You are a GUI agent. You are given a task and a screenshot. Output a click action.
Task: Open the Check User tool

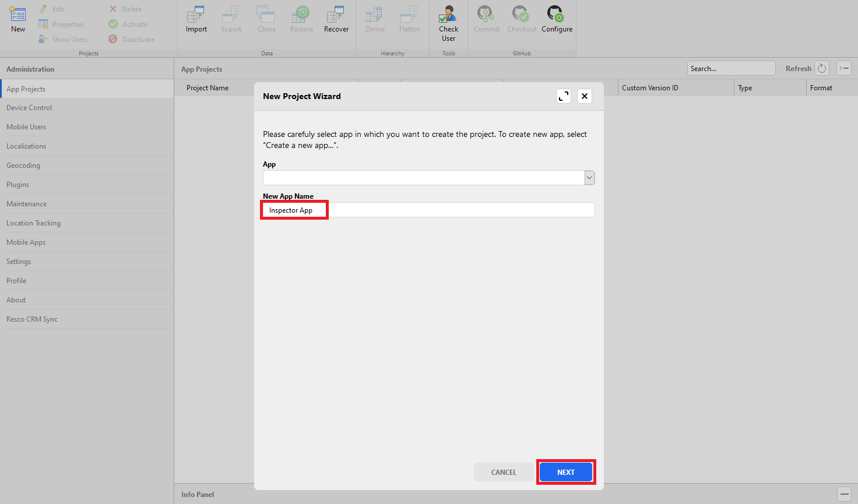448,15
